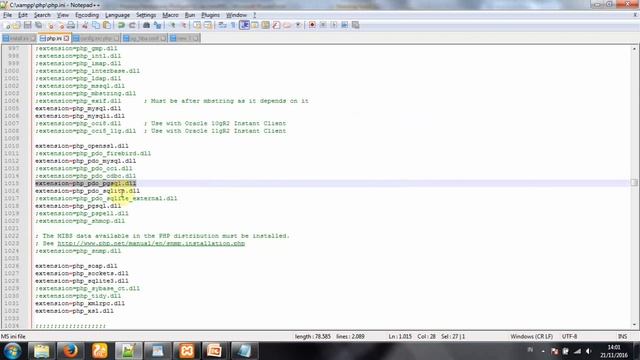This screenshot has height=360, width=640.
Task: Click scrollbar down arrow in editor
Action: 634,325
